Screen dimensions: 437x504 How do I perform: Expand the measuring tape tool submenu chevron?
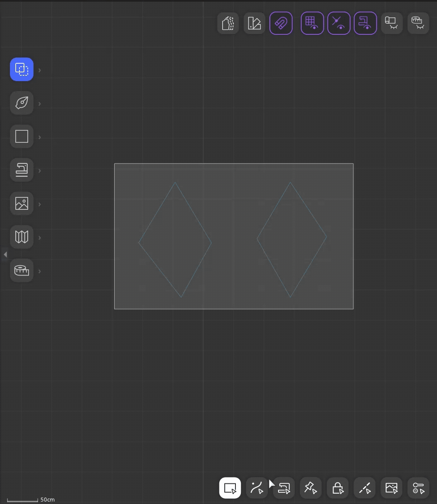40,271
